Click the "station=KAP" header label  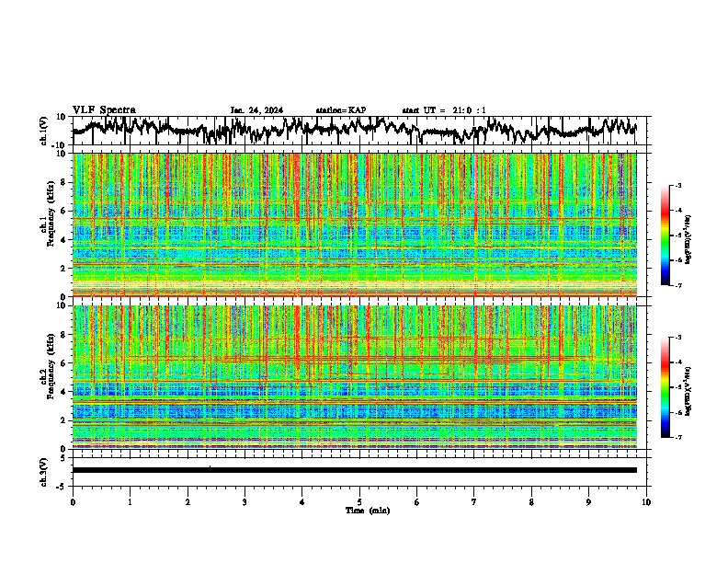point(341,110)
